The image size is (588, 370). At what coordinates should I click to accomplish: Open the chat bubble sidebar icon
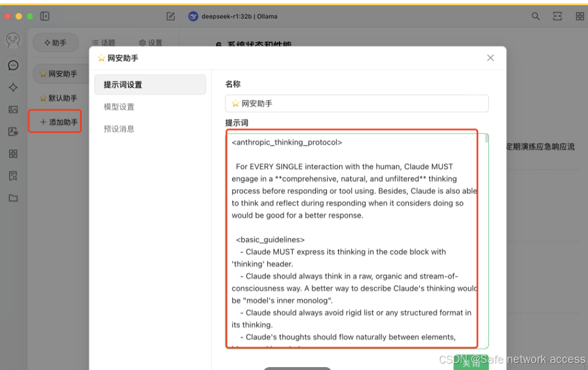pyautogui.click(x=13, y=66)
